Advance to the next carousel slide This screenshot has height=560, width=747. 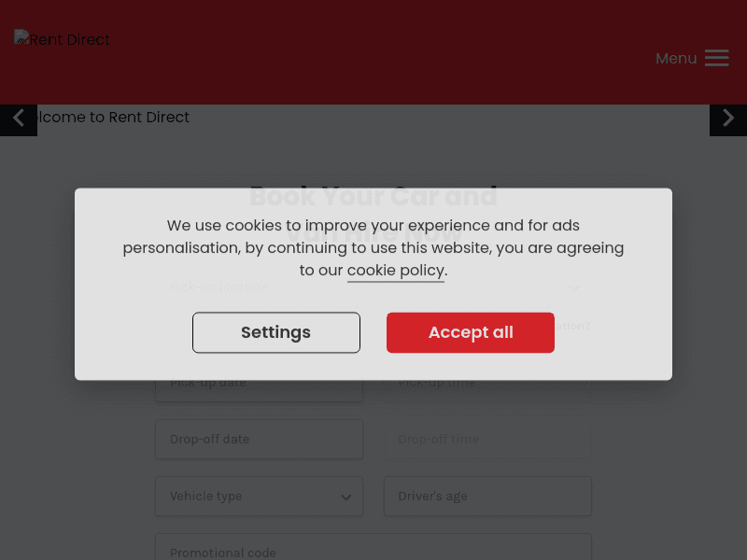[x=728, y=119]
